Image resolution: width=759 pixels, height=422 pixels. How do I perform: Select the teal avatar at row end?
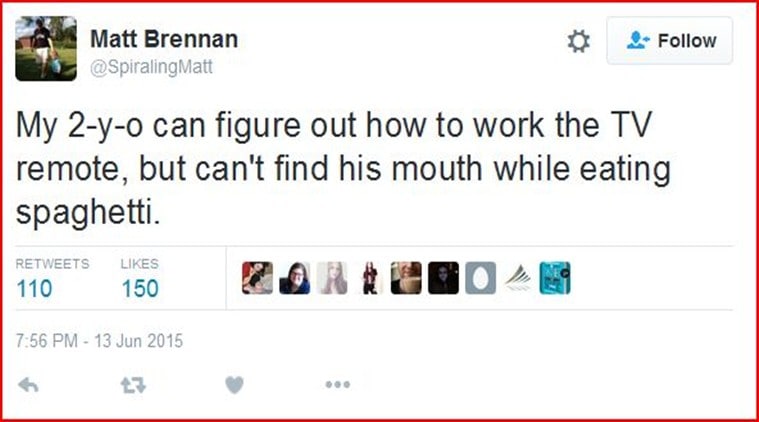(555, 278)
